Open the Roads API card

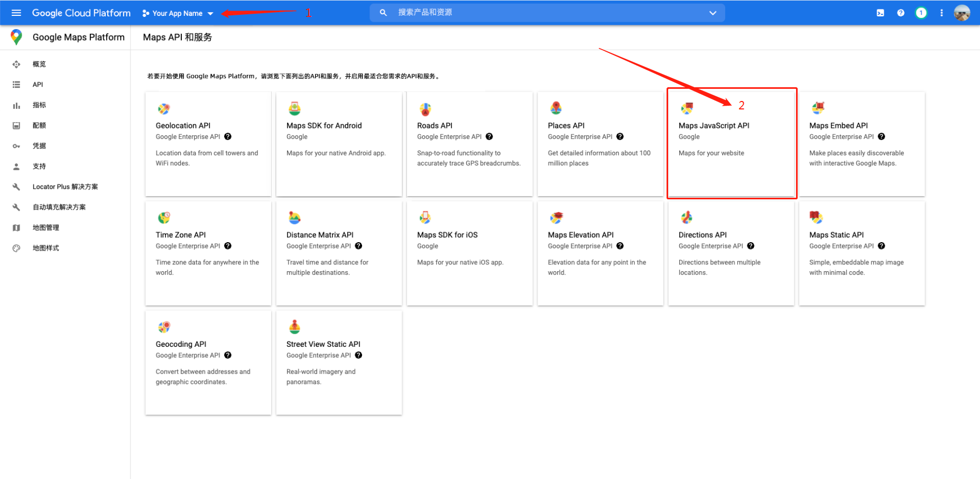coord(469,144)
